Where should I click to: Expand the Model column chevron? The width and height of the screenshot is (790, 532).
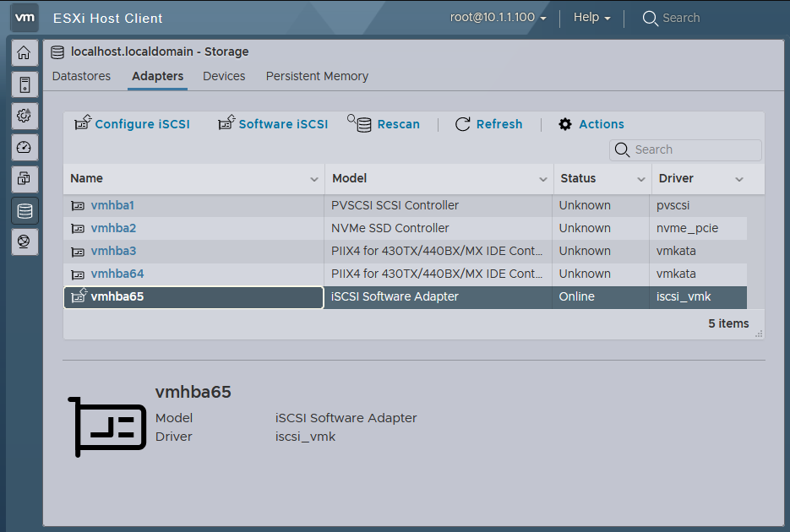(543, 179)
